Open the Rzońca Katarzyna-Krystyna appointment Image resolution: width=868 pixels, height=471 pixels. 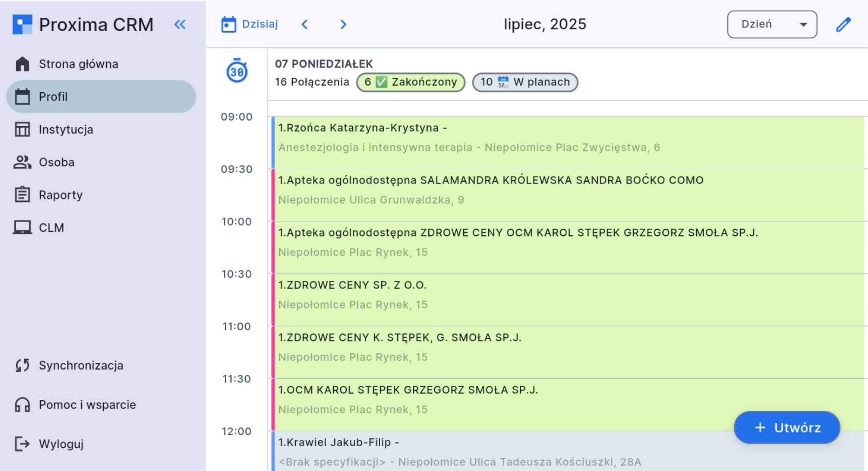coord(465,137)
